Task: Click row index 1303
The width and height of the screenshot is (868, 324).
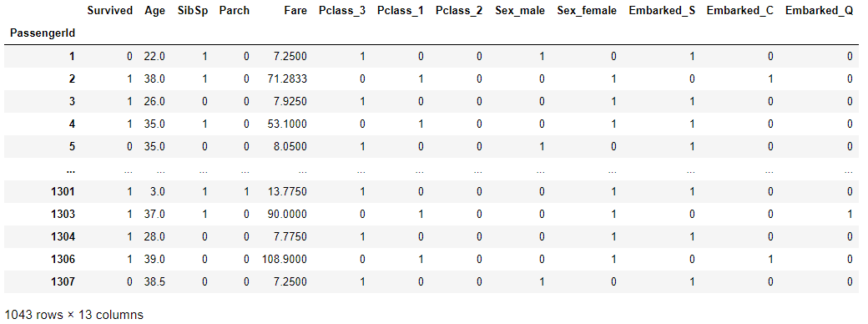Action: 63,215
